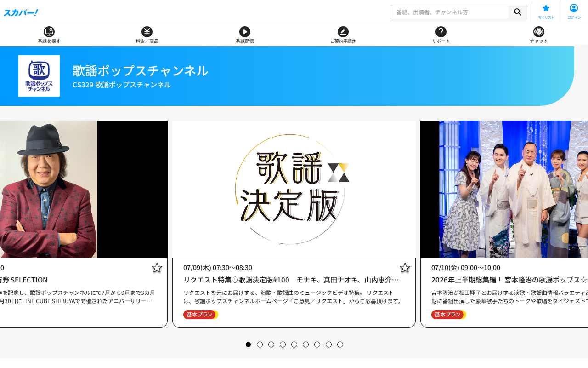Open 番組を探す menu
Viewport: 588px width, 368px height.
click(x=49, y=35)
